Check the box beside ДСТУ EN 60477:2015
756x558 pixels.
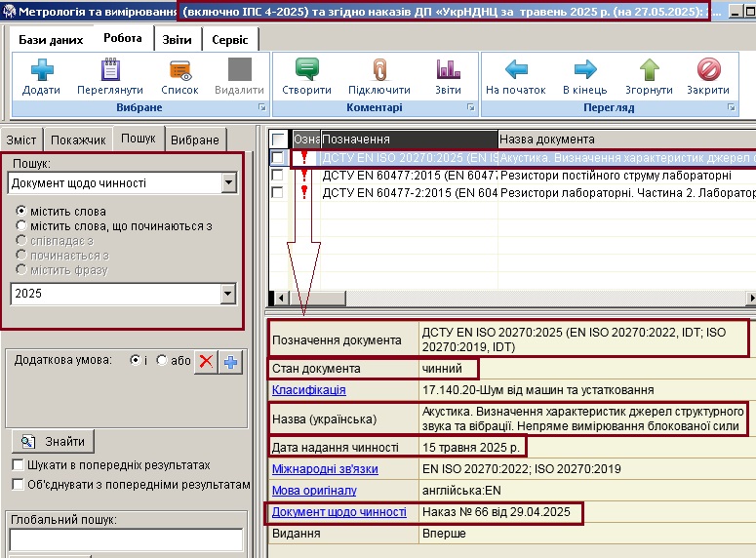278,176
